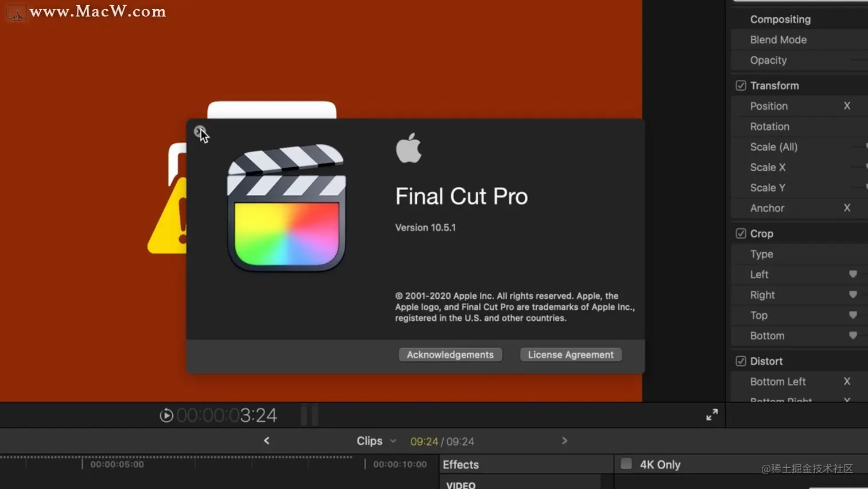
Task: Click the Bottom Left X value field
Action: click(x=847, y=382)
